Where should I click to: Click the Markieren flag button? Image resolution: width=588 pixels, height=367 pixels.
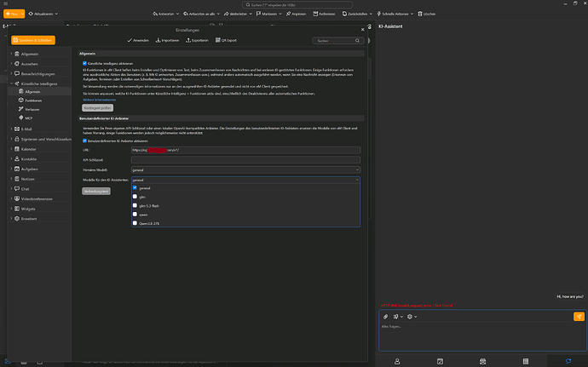[x=267, y=14]
